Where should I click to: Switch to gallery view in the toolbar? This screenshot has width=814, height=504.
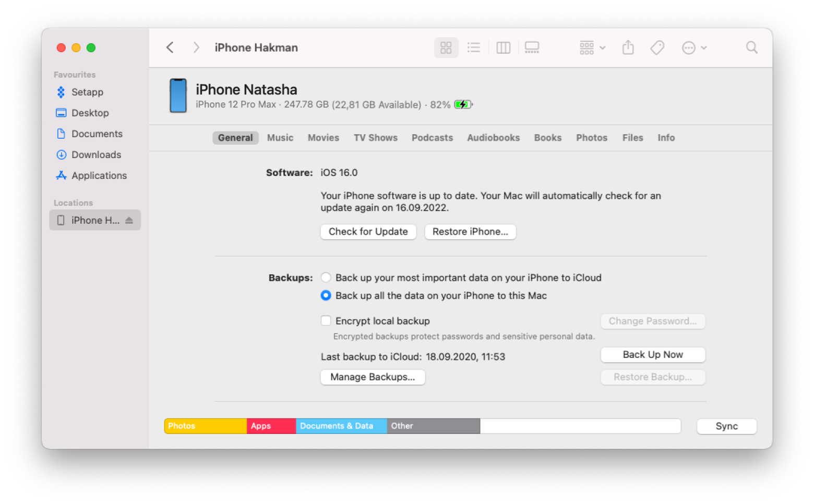point(532,47)
